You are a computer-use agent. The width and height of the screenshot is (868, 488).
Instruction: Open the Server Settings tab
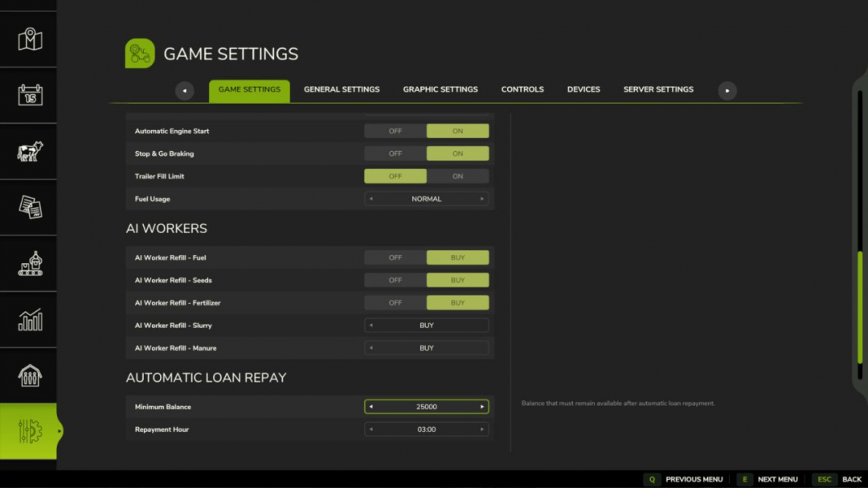[x=658, y=89]
